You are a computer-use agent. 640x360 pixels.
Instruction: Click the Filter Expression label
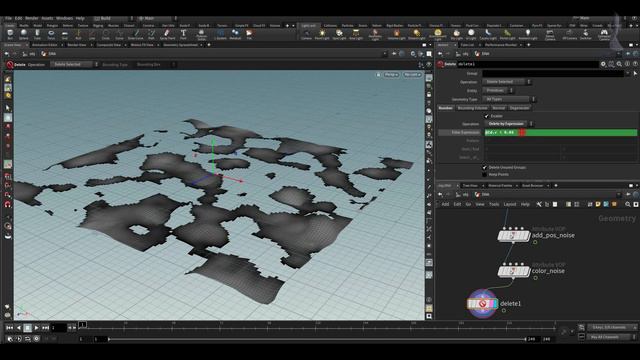click(465, 132)
